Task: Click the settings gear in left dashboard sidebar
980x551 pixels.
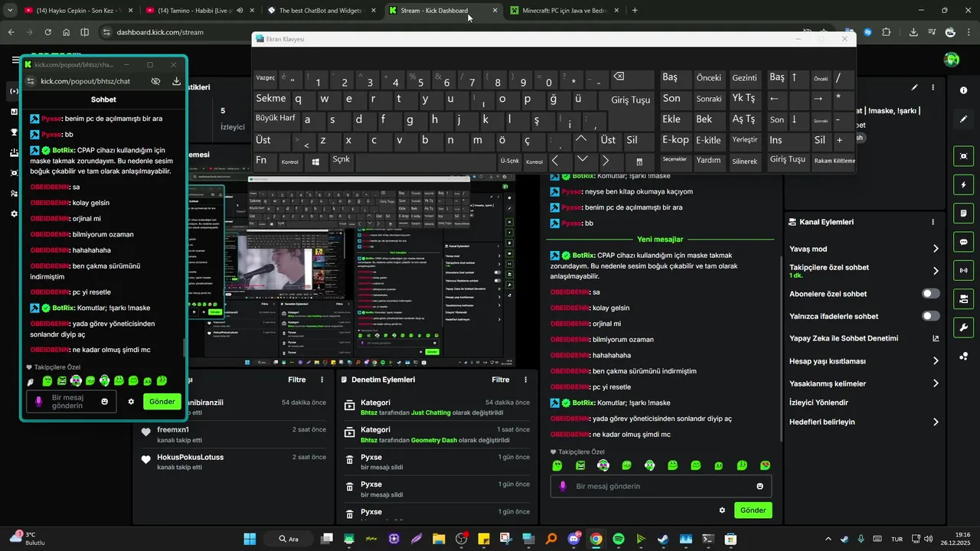Action: tap(14, 214)
